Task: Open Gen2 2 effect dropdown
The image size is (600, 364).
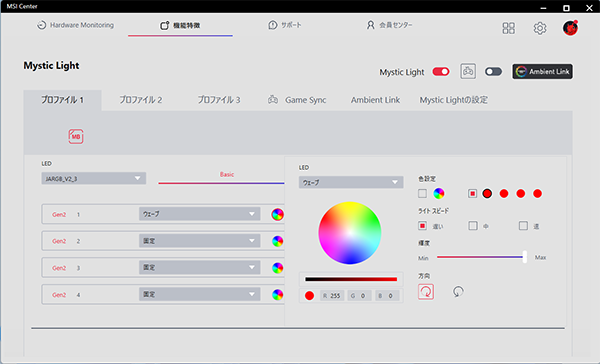Action: pos(199,241)
